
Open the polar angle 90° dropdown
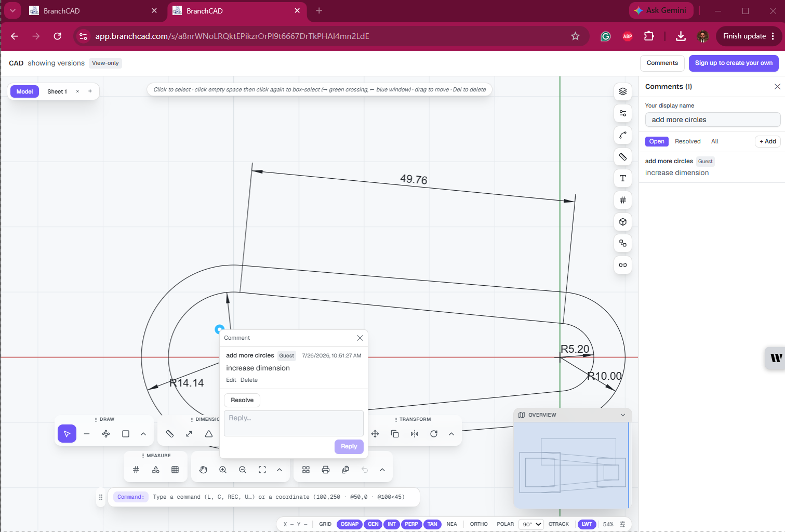click(531, 524)
